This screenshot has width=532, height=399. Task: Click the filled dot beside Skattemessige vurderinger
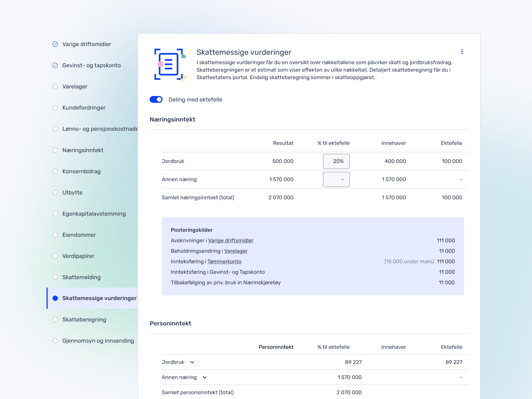[x=55, y=298]
